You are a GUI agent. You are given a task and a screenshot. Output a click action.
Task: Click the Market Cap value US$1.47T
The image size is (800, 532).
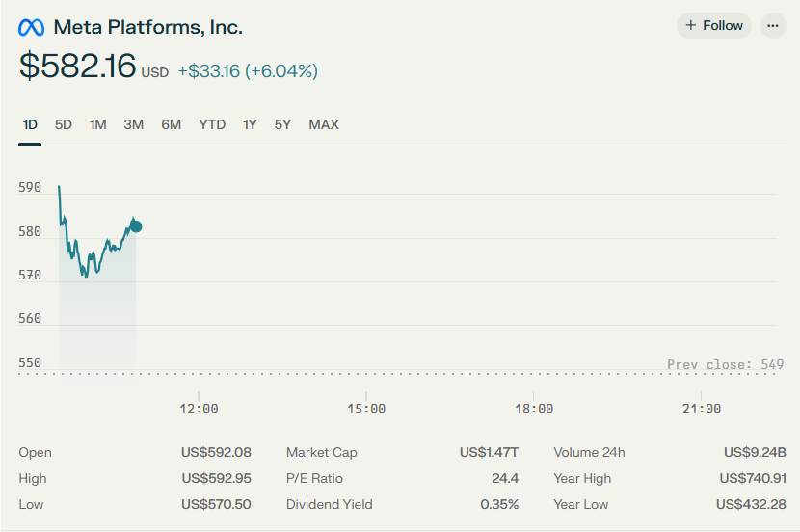(489, 452)
